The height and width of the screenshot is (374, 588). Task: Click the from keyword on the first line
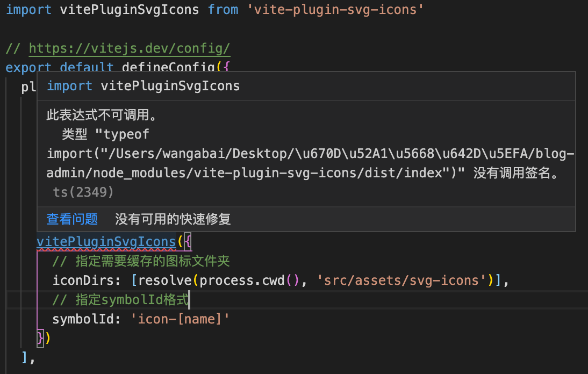click(223, 10)
